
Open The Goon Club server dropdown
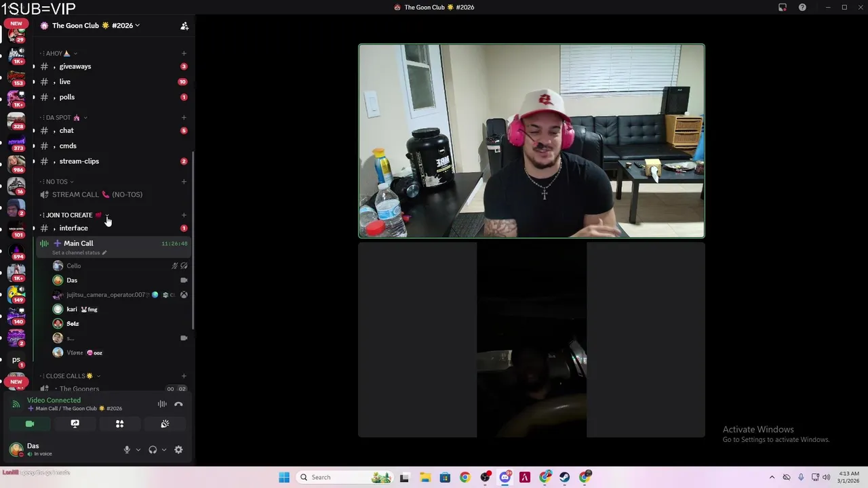click(96, 26)
